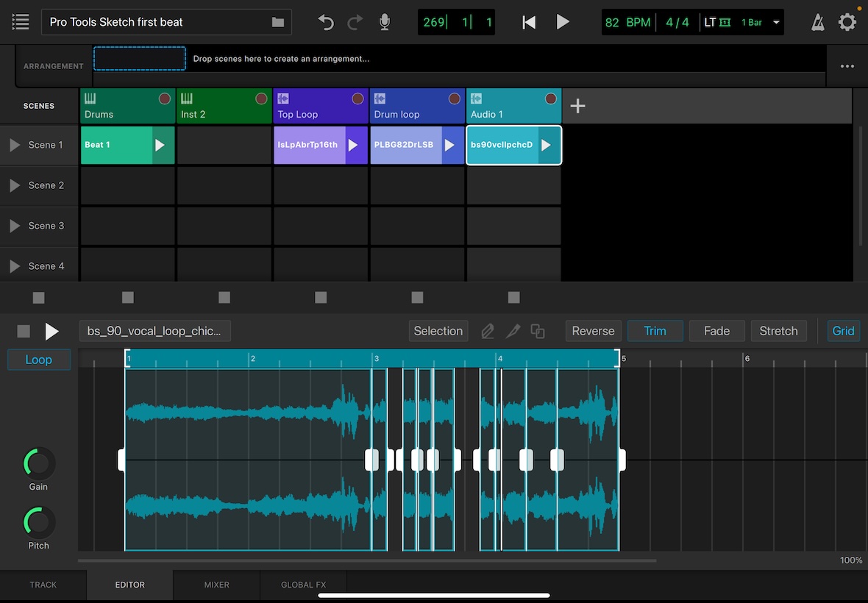Toggle the Loop button
This screenshot has height=603, width=868.
click(x=39, y=360)
